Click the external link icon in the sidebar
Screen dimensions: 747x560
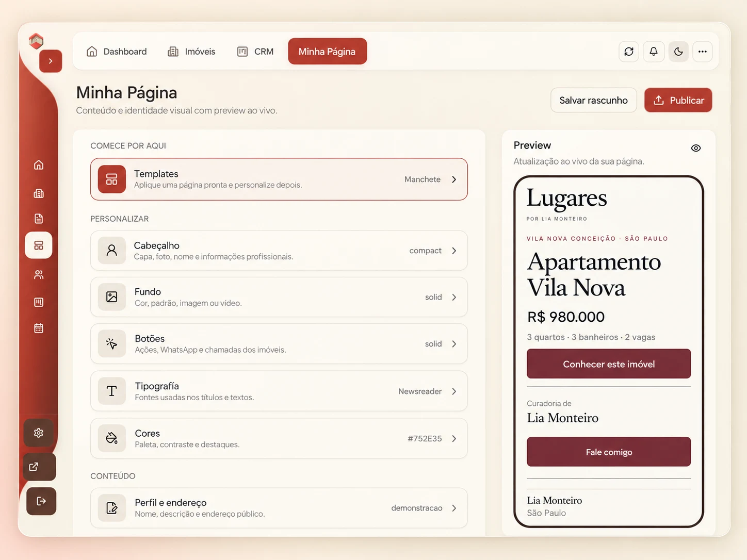(34, 467)
